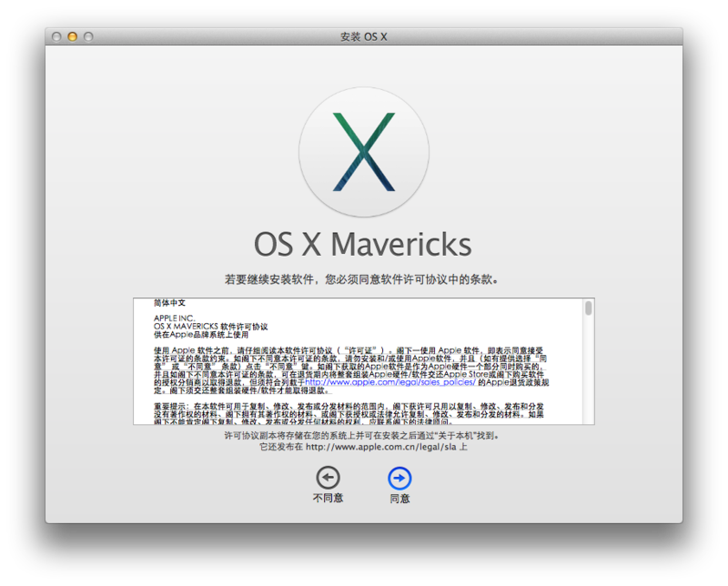
Task: Open the apple.com/legal/sales_policies link
Action: [390, 382]
